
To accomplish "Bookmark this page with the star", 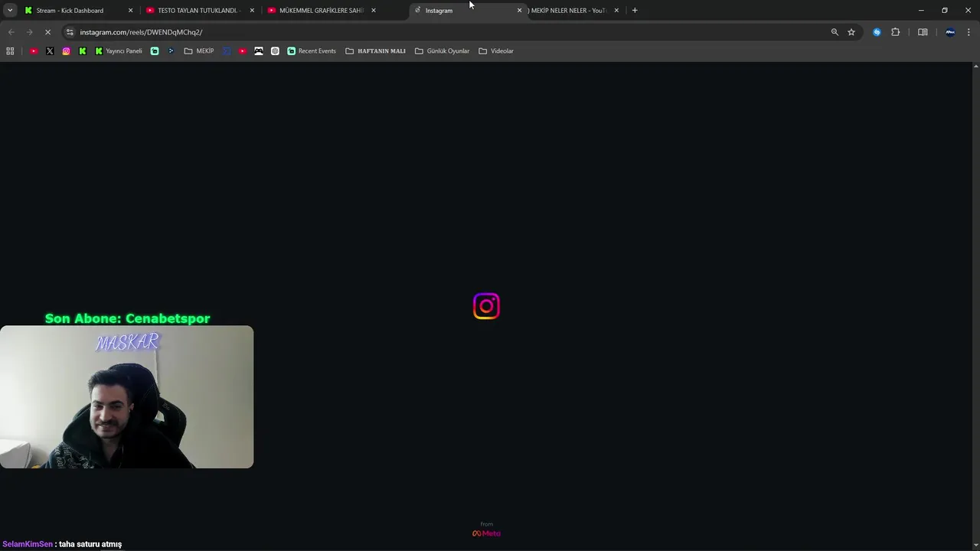I will tap(851, 32).
